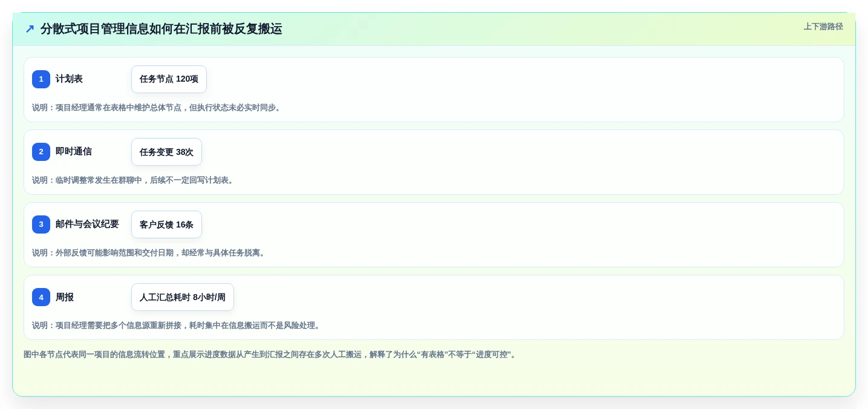Select the 任务变更 38次 chip

pos(166,152)
